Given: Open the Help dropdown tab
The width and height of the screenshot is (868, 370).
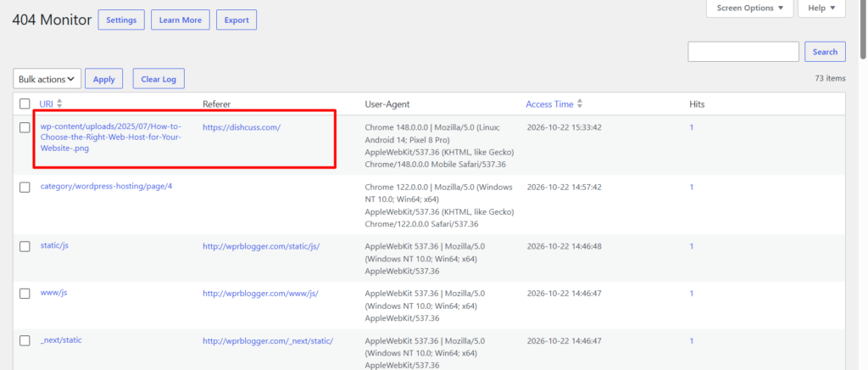Looking at the screenshot, I should point(821,8).
